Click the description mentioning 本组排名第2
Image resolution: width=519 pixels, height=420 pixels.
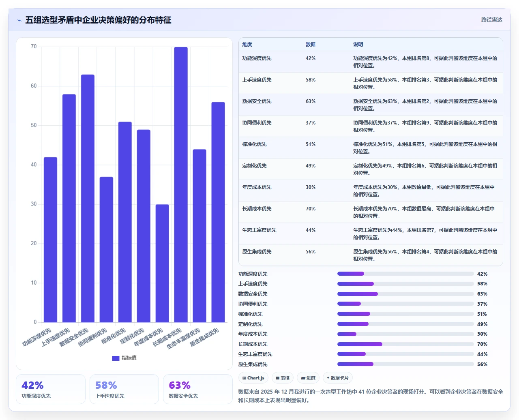[425, 105]
